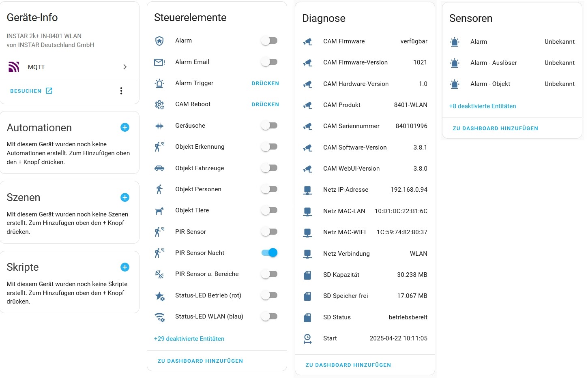Toggle the Status-LED WLAN (blau) switch
Screen dimensions: 588x385
[269, 317]
